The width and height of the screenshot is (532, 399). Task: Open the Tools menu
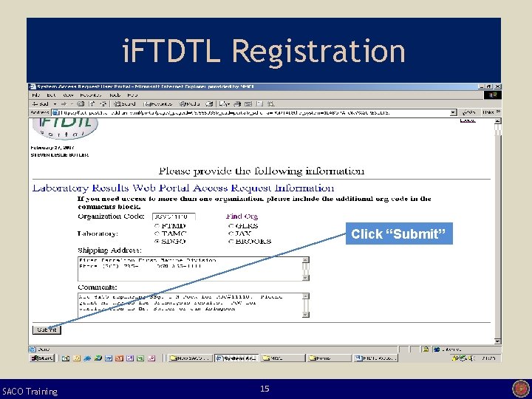(115, 95)
